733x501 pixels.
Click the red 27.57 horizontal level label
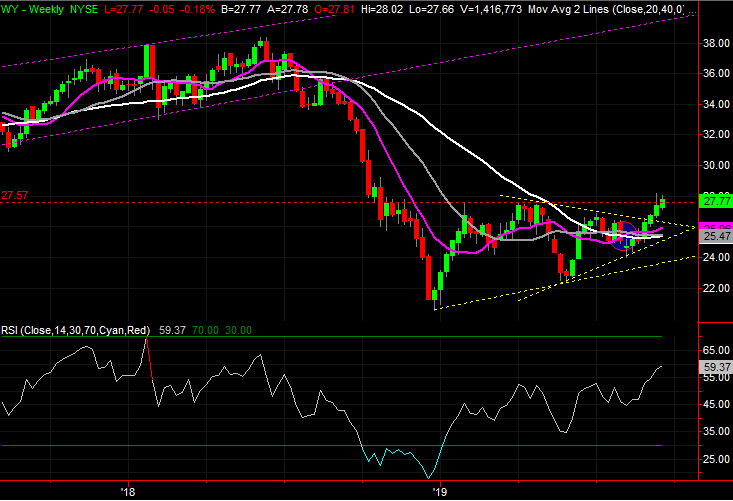pyautogui.click(x=14, y=195)
